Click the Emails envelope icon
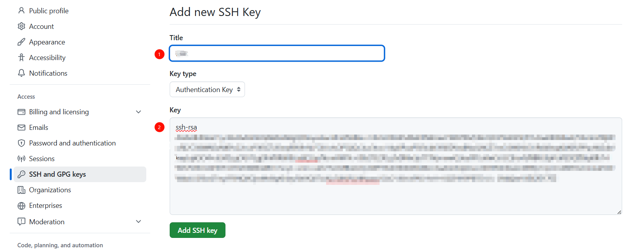Viewport: 644px width, 250px height. pyautogui.click(x=21, y=128)
